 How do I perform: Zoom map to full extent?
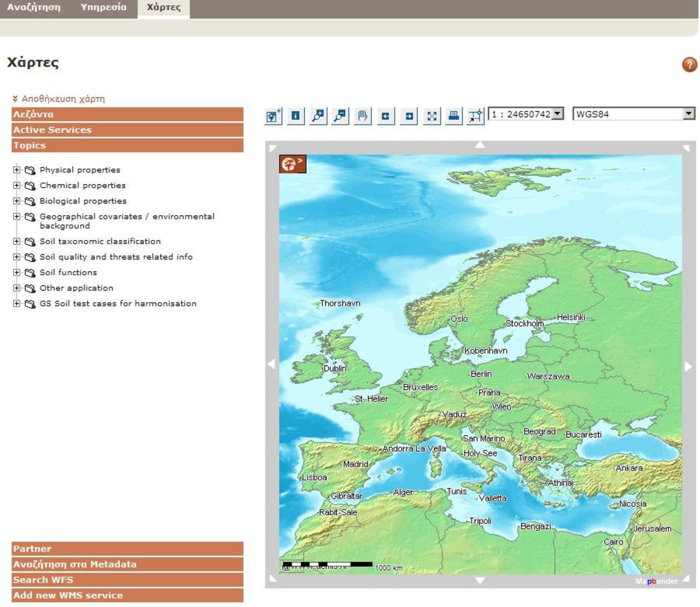(432, 116)
